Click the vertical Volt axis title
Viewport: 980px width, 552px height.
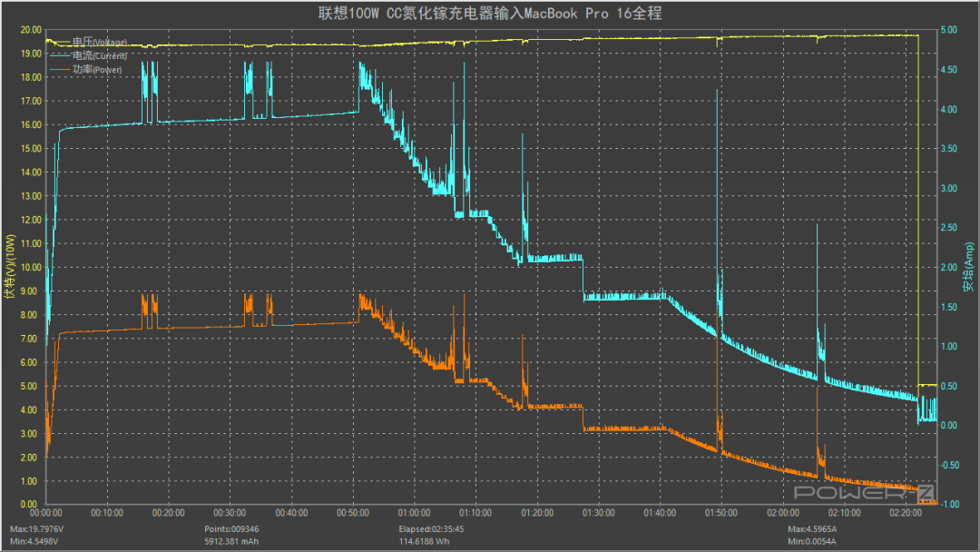click(x=10, y=266)
